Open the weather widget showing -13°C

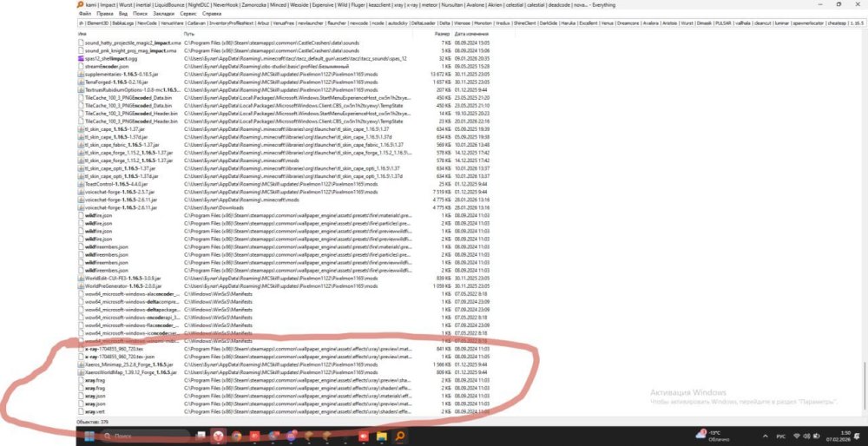click(714, 436)
